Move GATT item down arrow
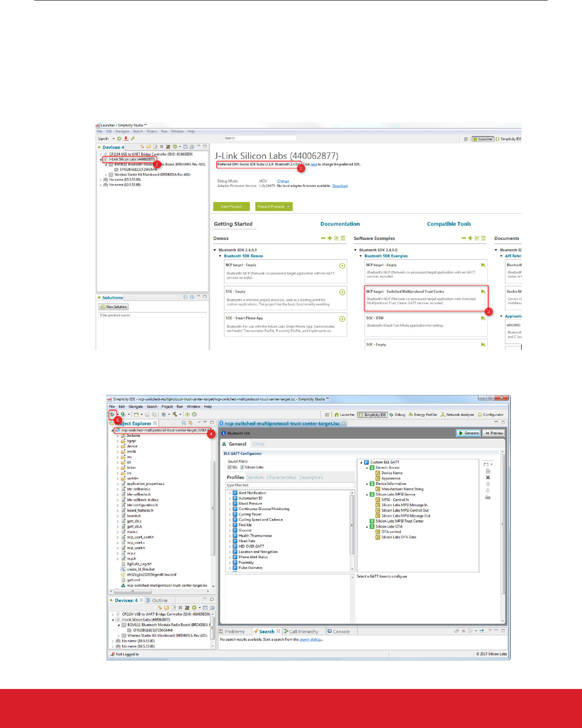 click(x=488, y=491)
